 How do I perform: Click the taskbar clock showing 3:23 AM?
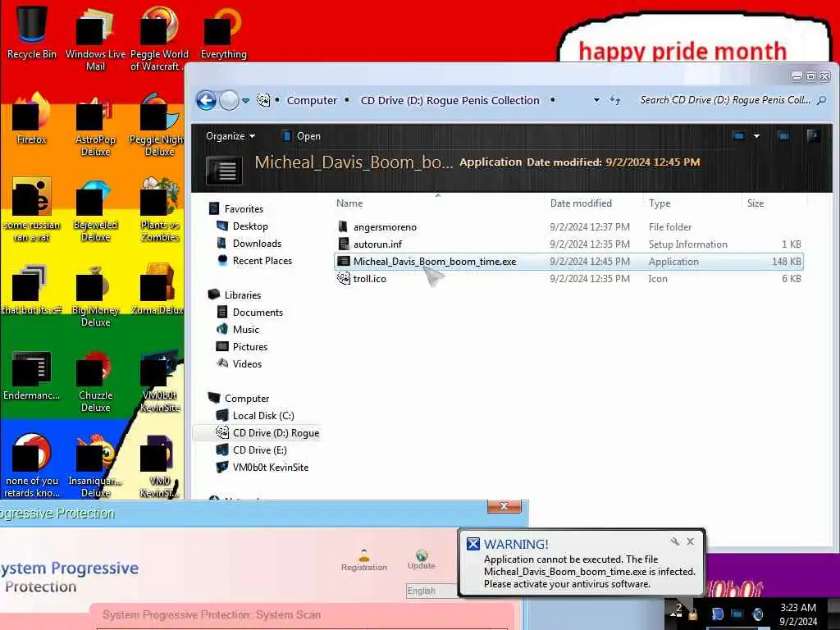[798, 614]
